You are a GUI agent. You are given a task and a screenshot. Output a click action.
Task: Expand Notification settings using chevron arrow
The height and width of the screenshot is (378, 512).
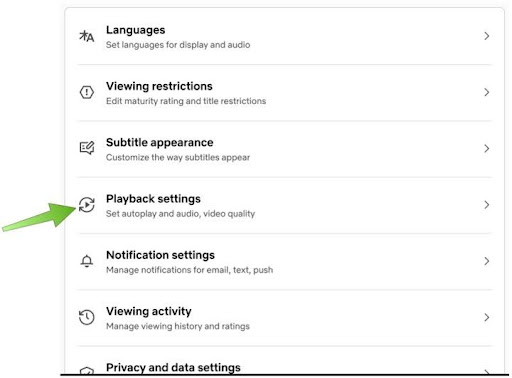487,261
